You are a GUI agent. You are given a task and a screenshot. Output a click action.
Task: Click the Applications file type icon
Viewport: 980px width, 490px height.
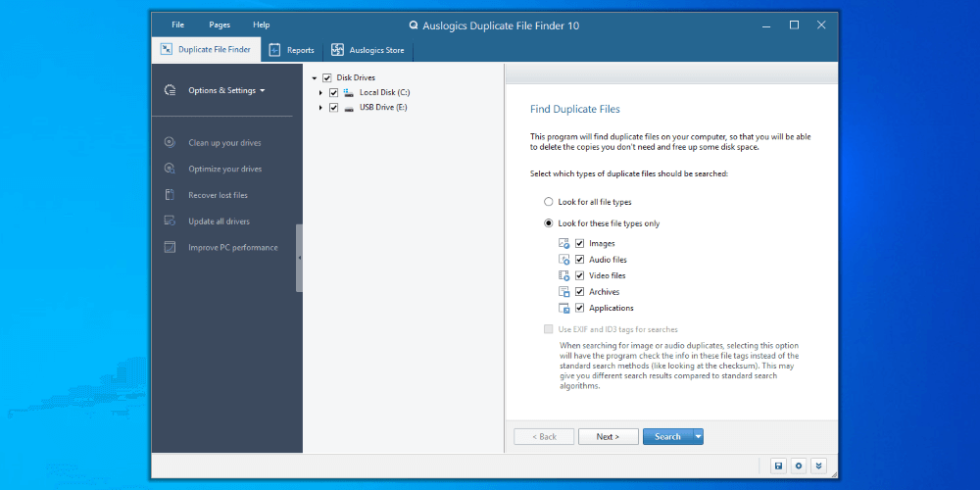pos(563,308)
